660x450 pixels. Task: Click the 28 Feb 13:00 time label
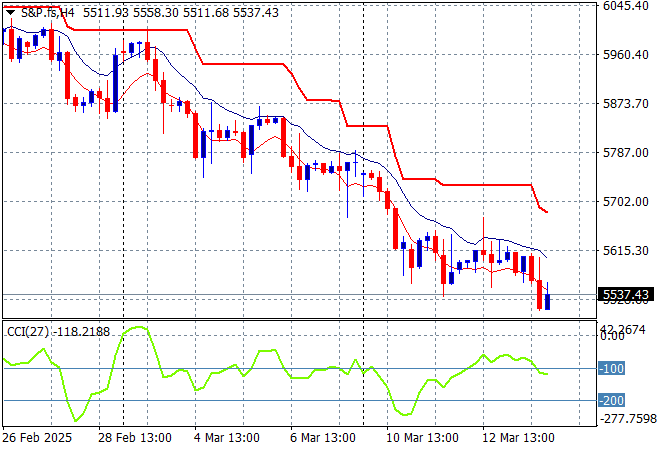coord(135,438)
